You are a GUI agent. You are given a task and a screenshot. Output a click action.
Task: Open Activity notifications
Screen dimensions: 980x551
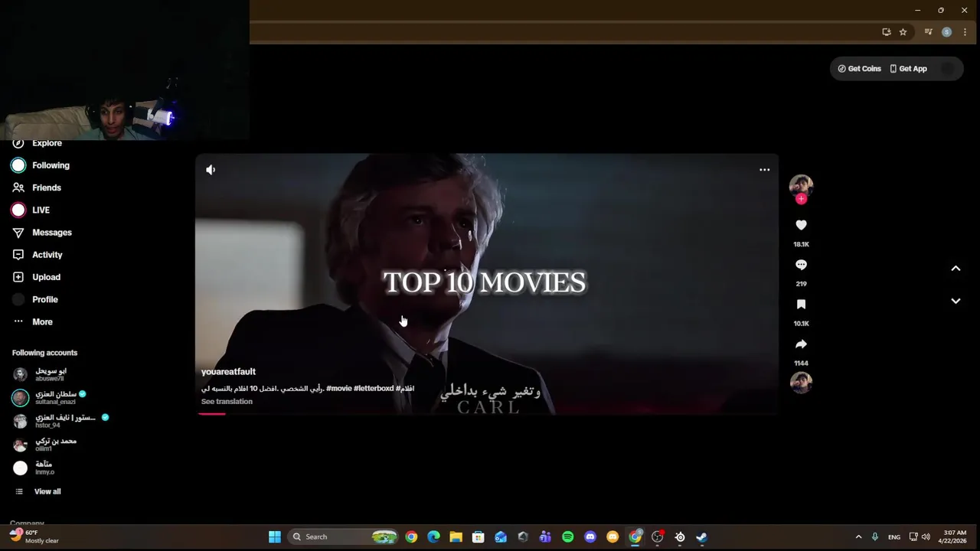[x=47, y=255]
